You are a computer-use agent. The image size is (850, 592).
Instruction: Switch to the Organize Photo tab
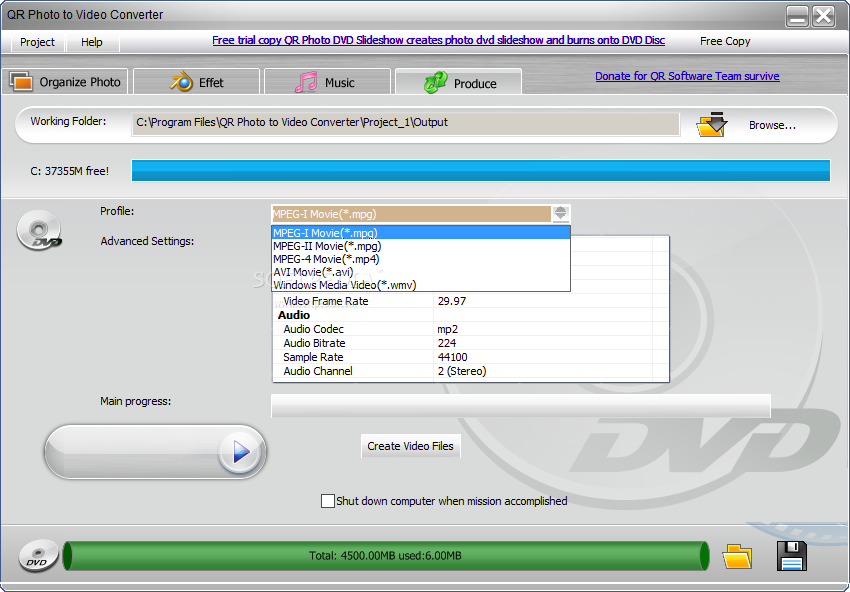click(65, 82)
